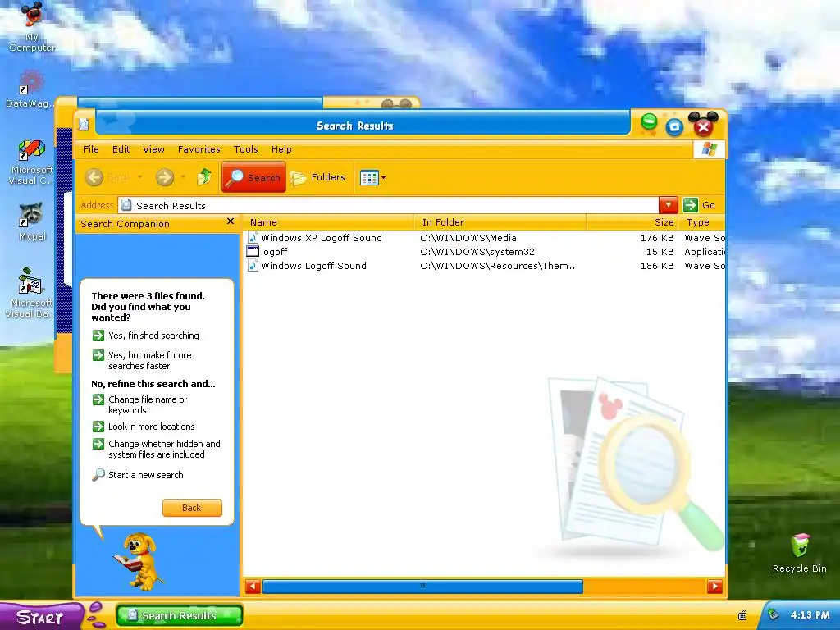The height and width of the screenshot is (630, 840).
Task: Choose Change whether hidden files are included
Action: pos(157,449)
